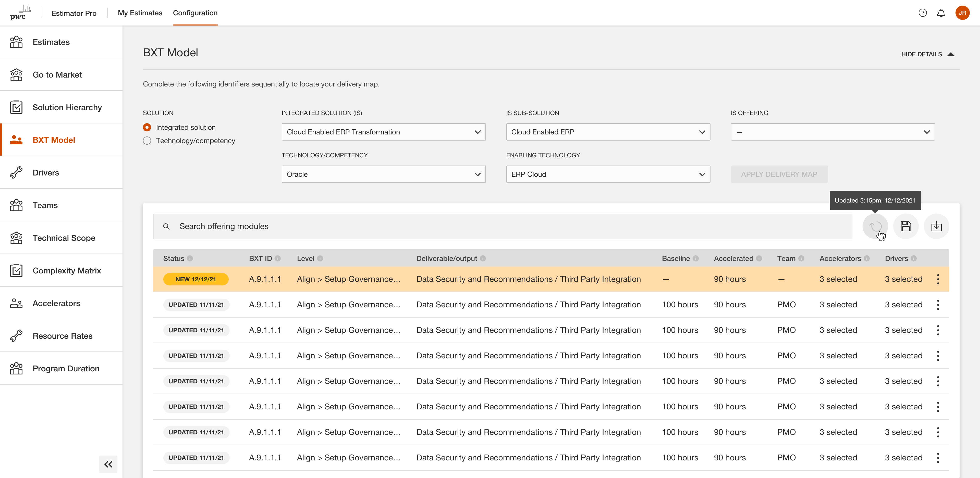Viewport: 980px width, 478px height.
Task: Click info icon next to Level
Action: click(320, 259)
